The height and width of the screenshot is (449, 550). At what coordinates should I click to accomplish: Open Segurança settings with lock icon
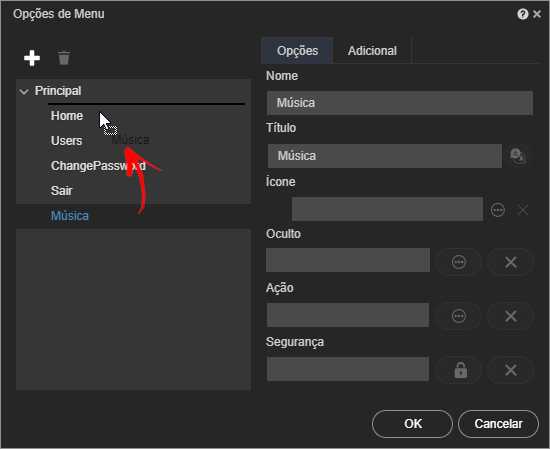tap(458, 370)
